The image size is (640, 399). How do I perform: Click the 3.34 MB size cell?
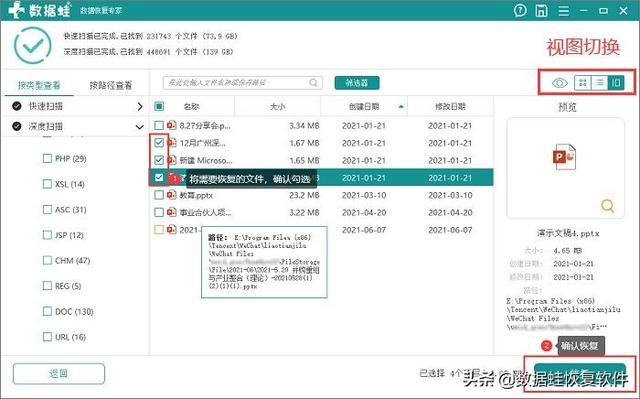tap(304, 126)
